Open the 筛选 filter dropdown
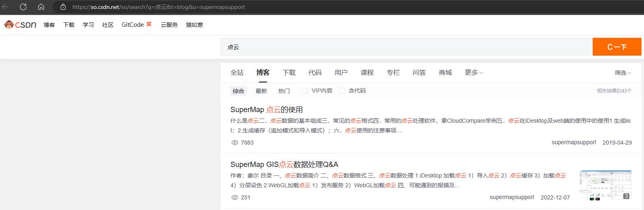This screenshot has width=644, height=210. pyautogui.click(x=623, y=73)
